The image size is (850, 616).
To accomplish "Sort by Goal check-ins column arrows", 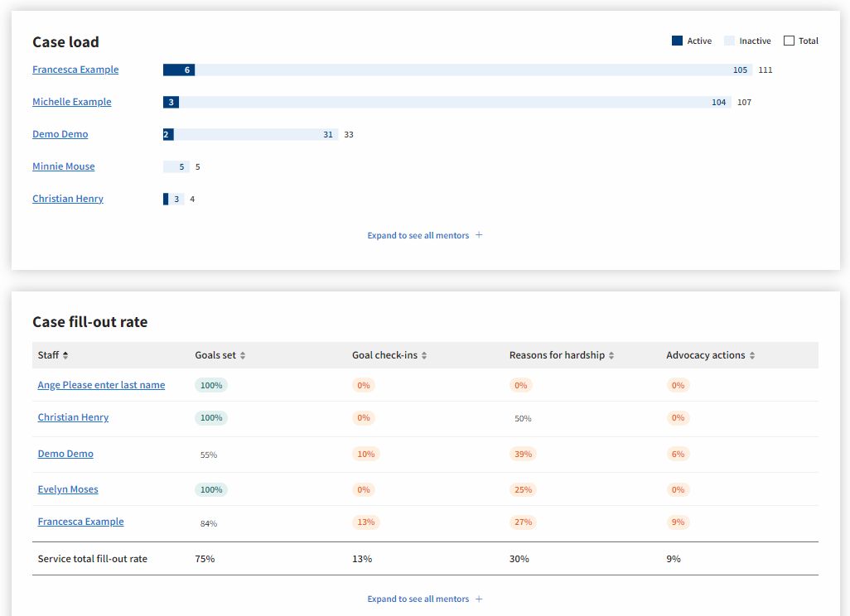I will [x=424, y=355].
